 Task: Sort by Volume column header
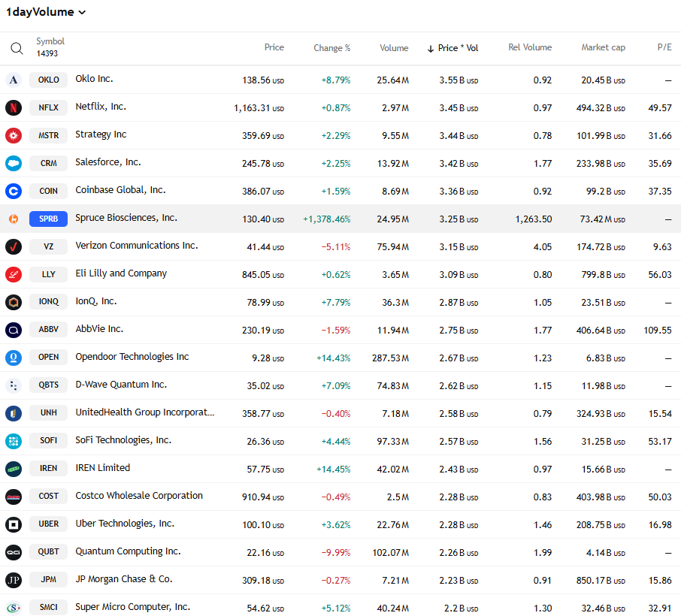(x=394, y=48)
